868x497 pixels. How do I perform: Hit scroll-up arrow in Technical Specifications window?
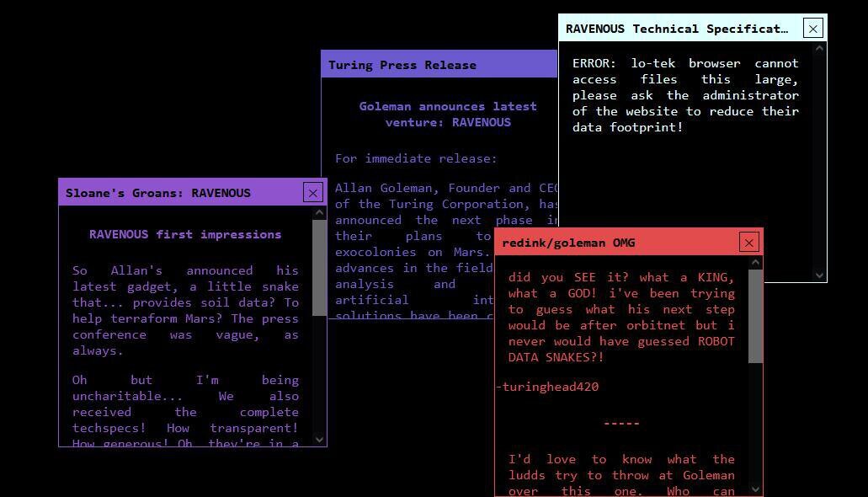819,49
